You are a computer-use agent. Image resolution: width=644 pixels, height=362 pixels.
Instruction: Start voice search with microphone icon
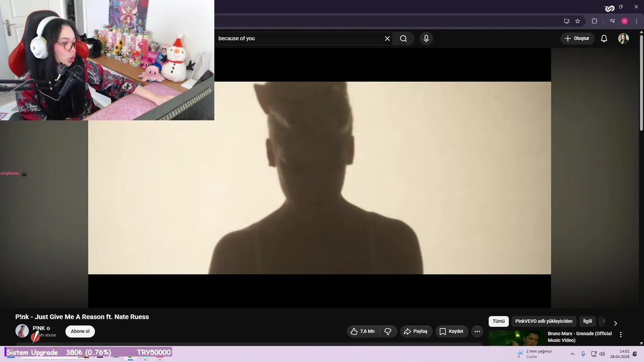(x=426, y=38)
